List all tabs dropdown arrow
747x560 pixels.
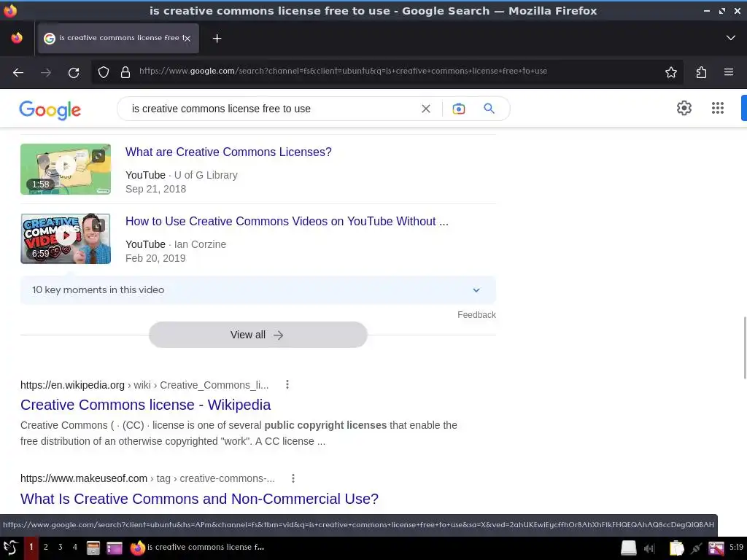pyautogui.click(x=730, y=38)
